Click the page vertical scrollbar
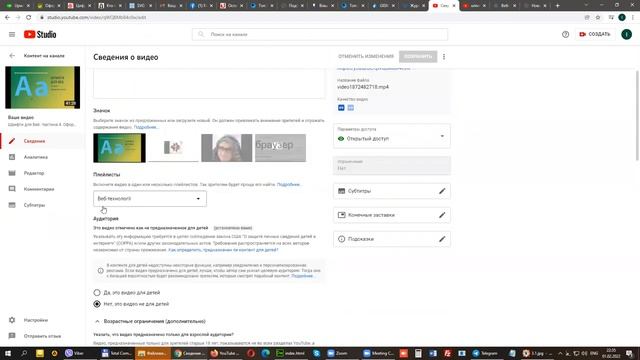640x360 pixels. click(x=637, y=116)
